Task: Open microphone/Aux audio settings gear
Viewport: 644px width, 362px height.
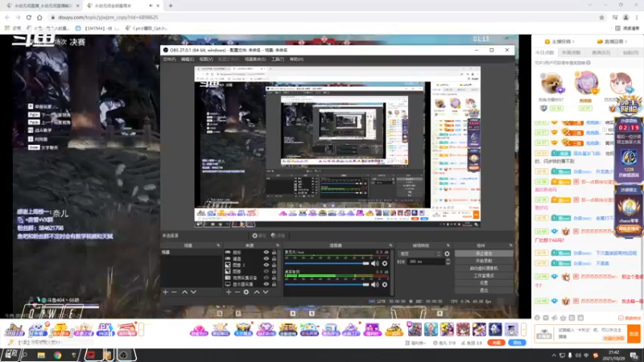Action: pos(385,264)
